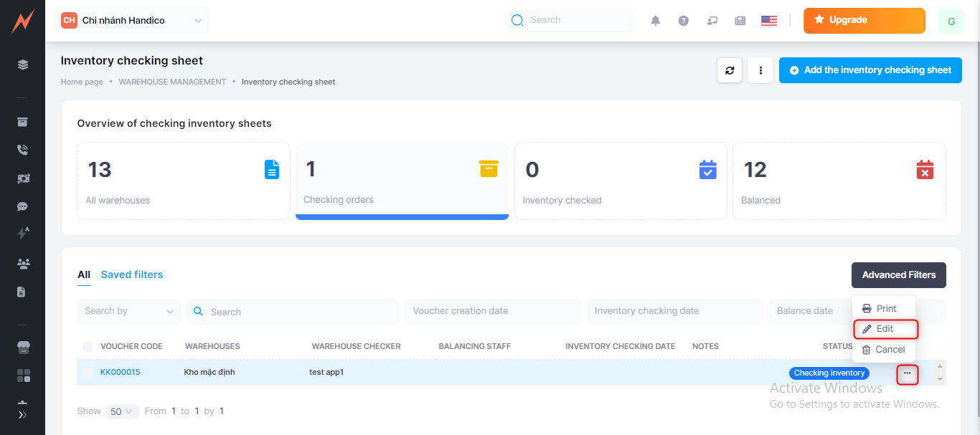Open the vertical three-dot options menu
This screenshot has width=980, height=435.
(760, 70)
